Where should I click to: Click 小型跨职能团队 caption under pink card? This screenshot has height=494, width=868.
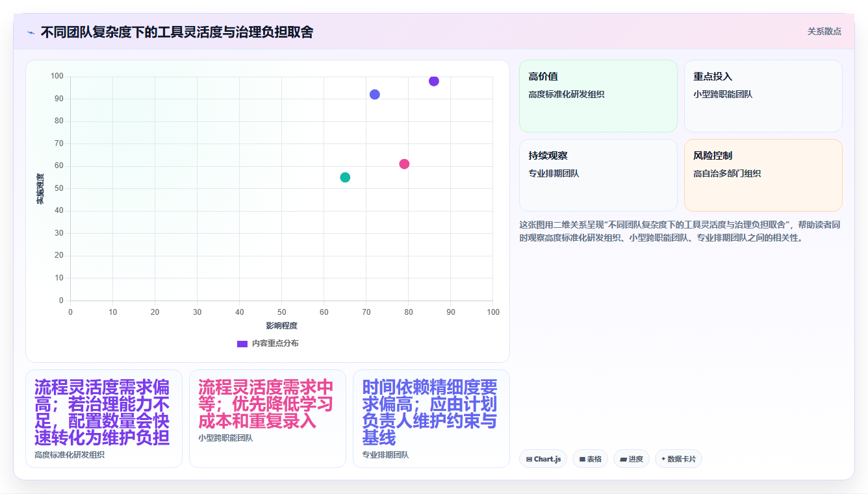tap(225, 438)
